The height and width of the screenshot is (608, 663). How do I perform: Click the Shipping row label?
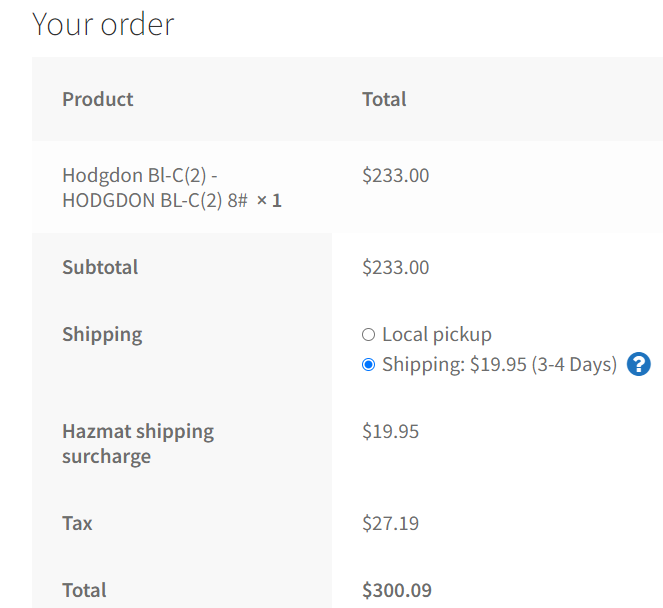click(x=102, y=334)
